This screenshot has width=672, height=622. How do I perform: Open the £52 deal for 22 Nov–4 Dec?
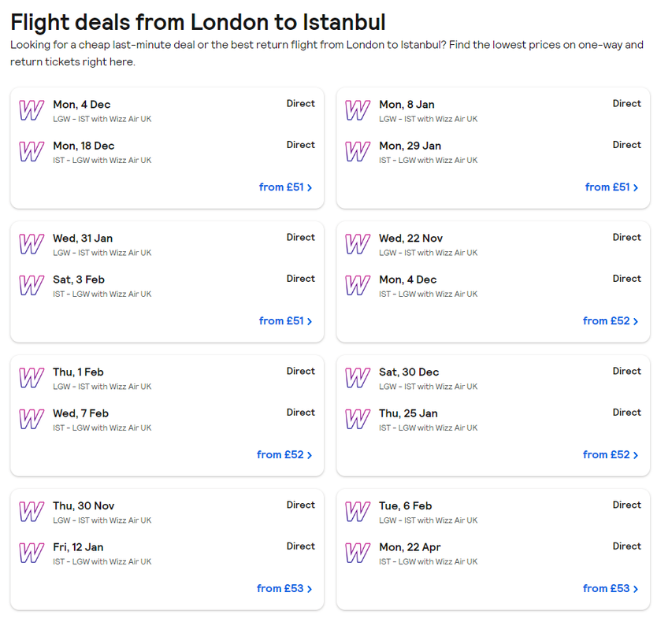click(611, 321)
